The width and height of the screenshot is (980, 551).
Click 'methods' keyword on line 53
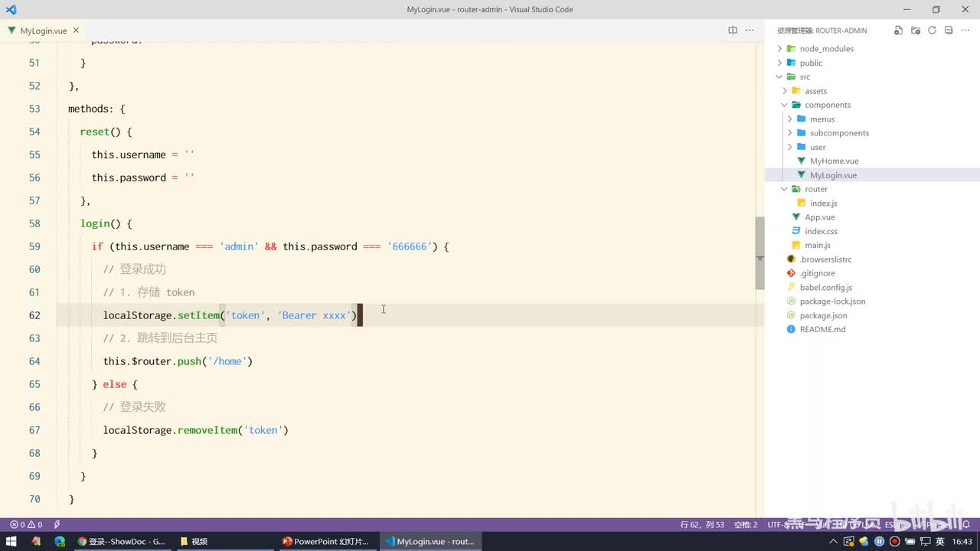click(x=89, y=109)
